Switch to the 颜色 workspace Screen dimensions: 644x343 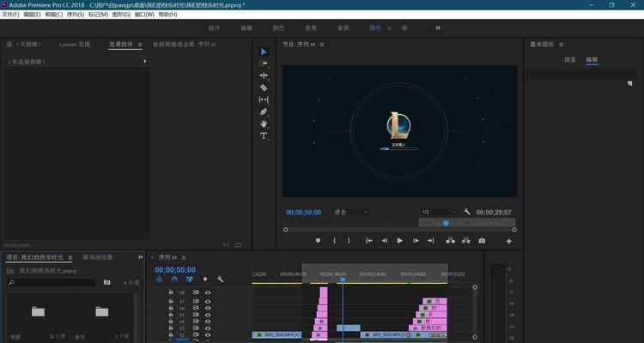(279, 28)
